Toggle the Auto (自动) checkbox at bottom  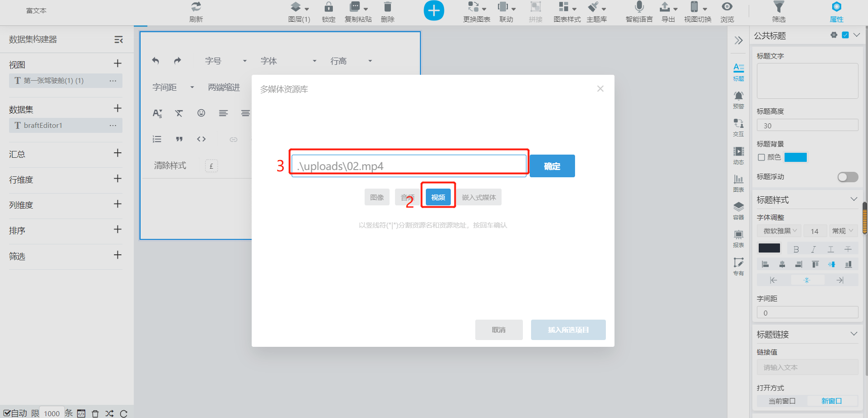(7, 413)
